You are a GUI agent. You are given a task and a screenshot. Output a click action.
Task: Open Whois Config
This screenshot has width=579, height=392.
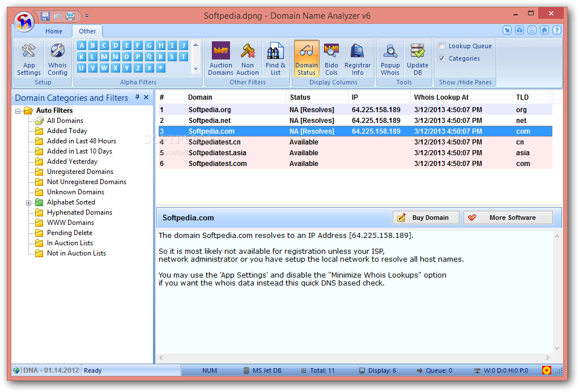click(58, 59)
